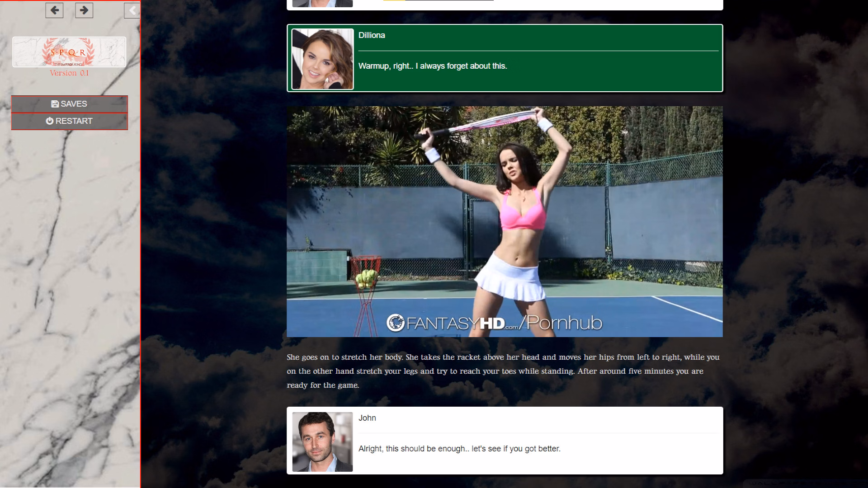Image resolution: width=868 pixels, height=488 pixels.
Task: Click the speaker name John
Action: tap(367, 418)
